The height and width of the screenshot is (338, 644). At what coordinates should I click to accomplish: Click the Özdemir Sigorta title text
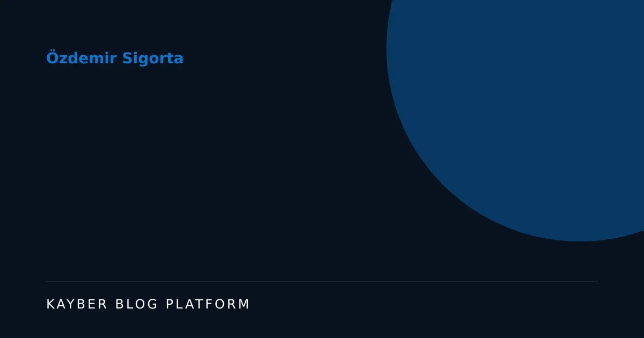click(115, 58)
